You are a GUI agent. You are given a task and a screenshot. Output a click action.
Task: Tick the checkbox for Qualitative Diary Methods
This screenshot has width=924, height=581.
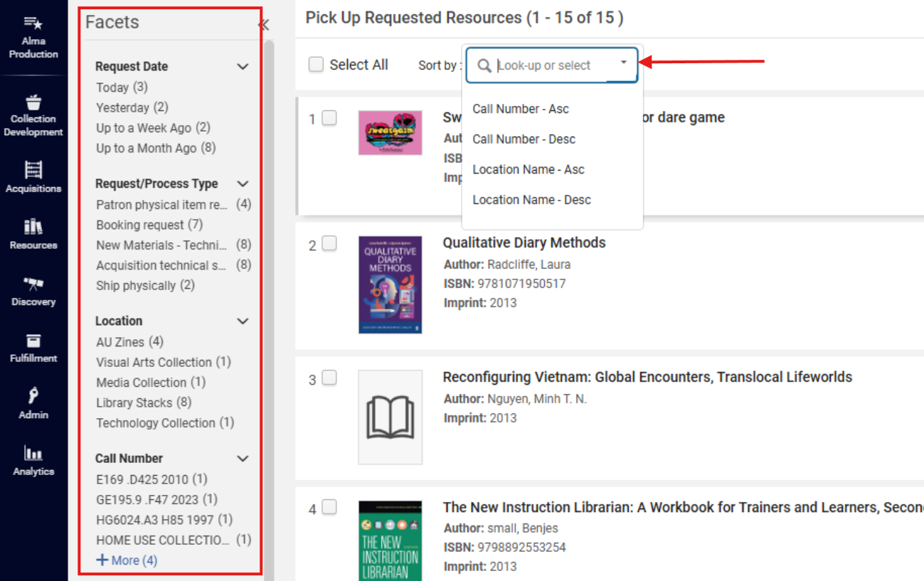coord(329,244)
